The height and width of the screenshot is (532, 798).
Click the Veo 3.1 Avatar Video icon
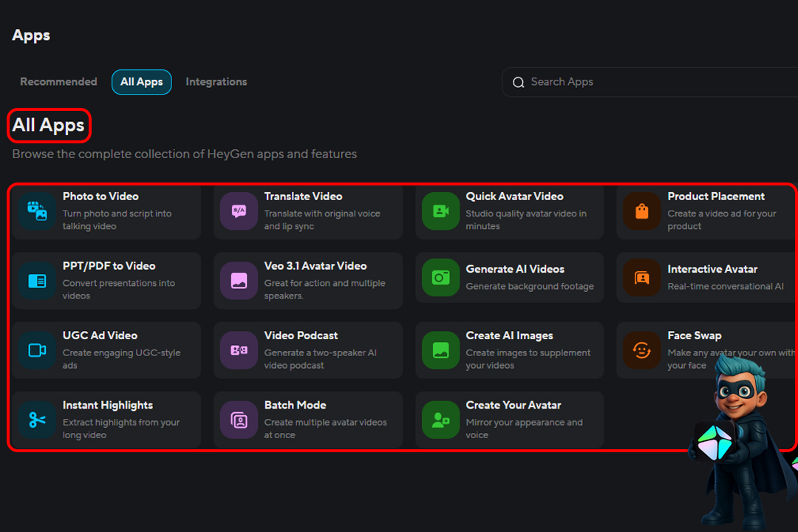pyautogui.click(x=239, y=281)
